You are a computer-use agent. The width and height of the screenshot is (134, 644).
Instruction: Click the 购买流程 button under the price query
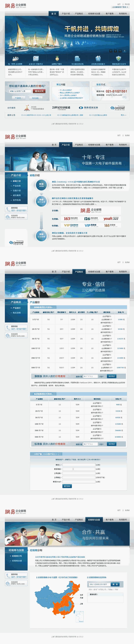click(36, 98)
